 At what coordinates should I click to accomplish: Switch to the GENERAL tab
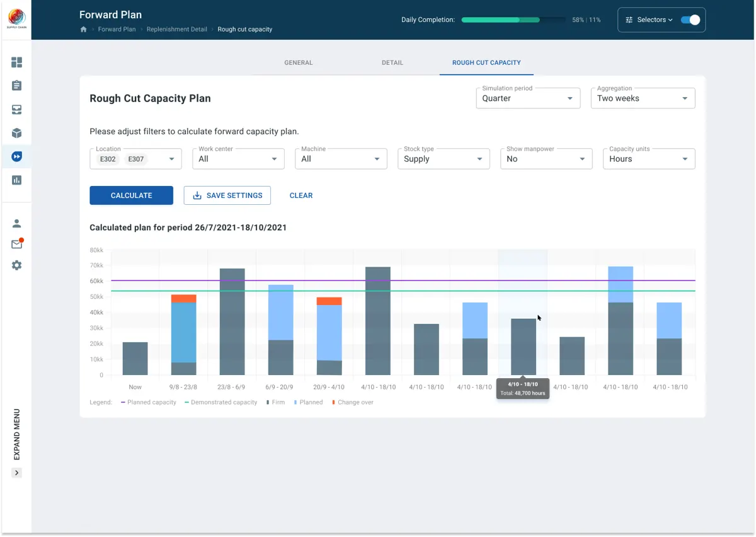coord(299,63)
